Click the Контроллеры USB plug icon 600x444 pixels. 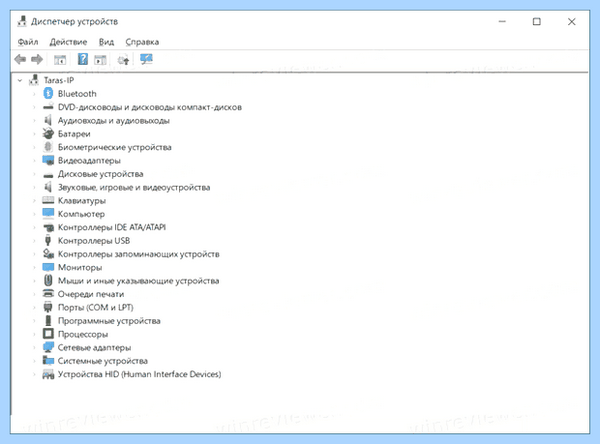[x=48, y=240]
